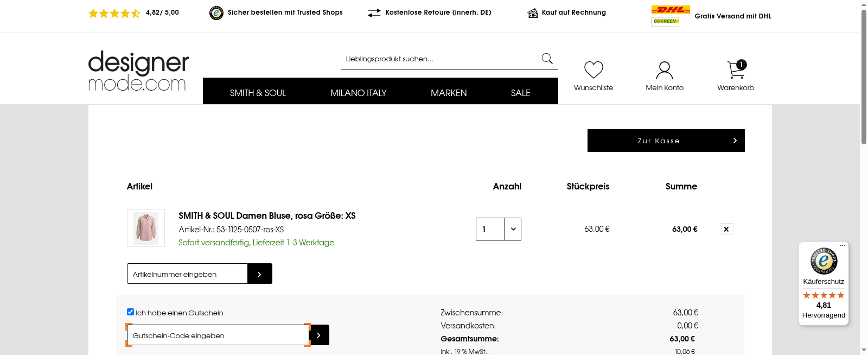This screenshot has height=355, width=868.
Task: Click the Kauf auf Rechnung invoice icon
Action: [x=533, y=12]
